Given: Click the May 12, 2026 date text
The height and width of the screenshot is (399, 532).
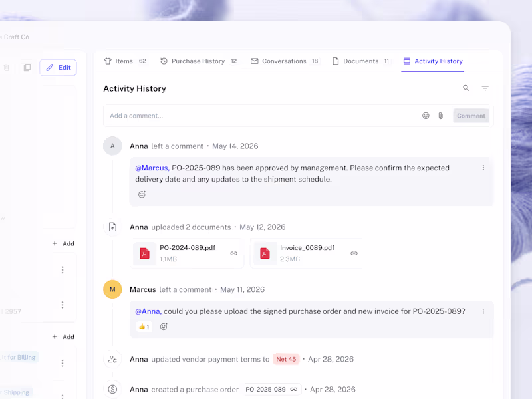Looking at the screenshot, I should pyautogui.click(x=263, y=227).
